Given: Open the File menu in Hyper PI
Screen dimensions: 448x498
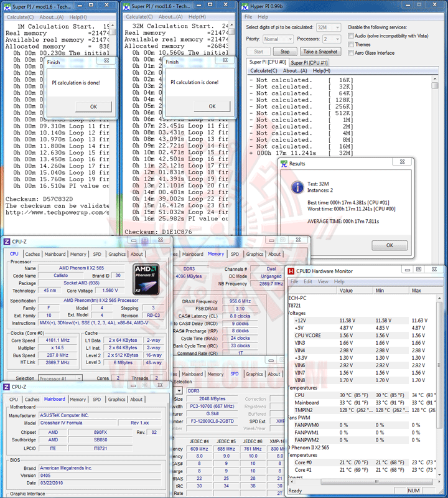Looking at the screenshot, I should coord(248,17).
